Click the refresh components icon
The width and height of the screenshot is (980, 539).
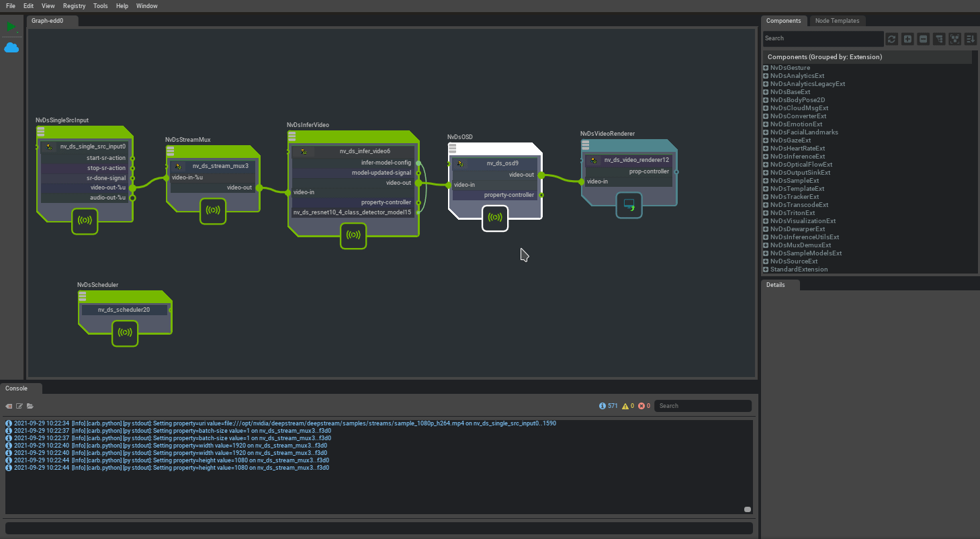click(x=891, y=39)
